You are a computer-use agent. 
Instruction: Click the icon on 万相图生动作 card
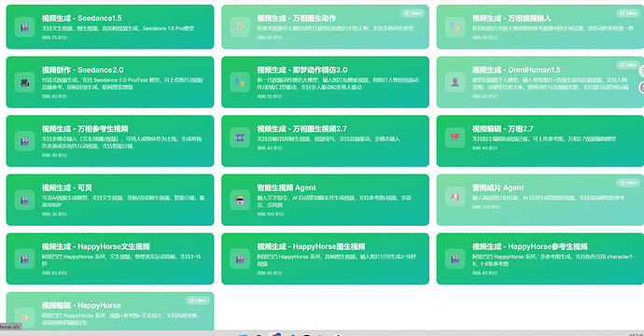[240, 27]
